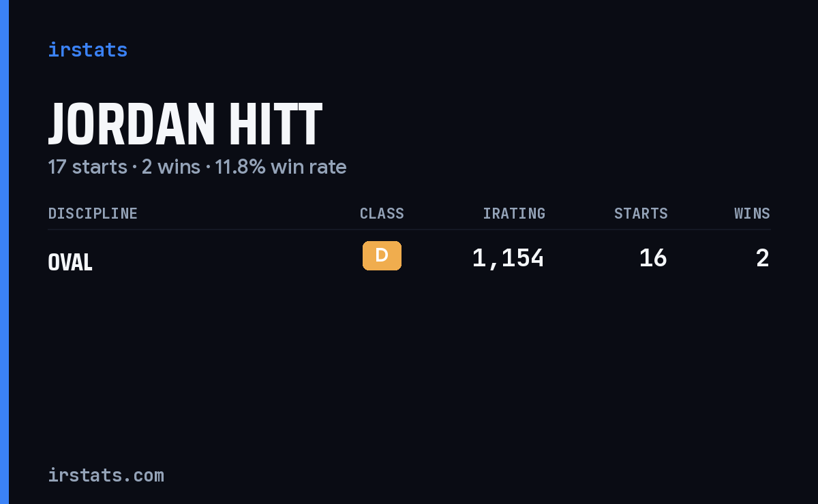The image size is (818, 504).
Task: Open the irstats.com footer link
Action: (106, 475)
